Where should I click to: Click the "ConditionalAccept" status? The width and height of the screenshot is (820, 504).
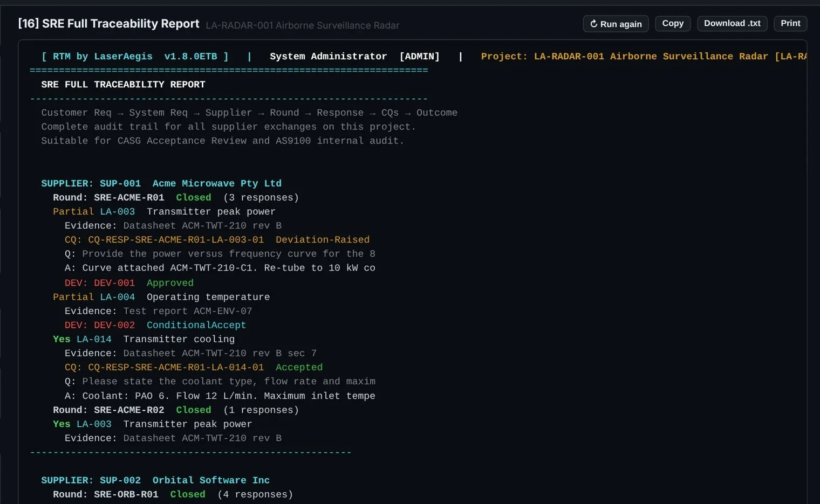pyautogui.click(x=196, y=325)
